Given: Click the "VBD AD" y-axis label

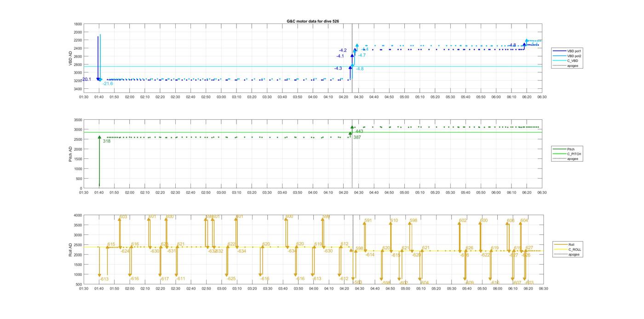Looking at the screenshot, I should point(71,58).
